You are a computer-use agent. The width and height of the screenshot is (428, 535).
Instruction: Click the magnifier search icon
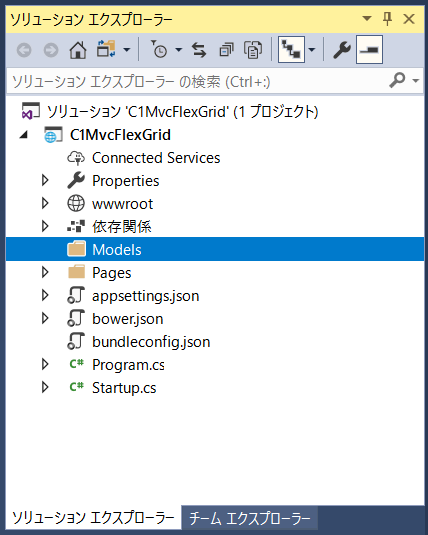coord(397,81)
